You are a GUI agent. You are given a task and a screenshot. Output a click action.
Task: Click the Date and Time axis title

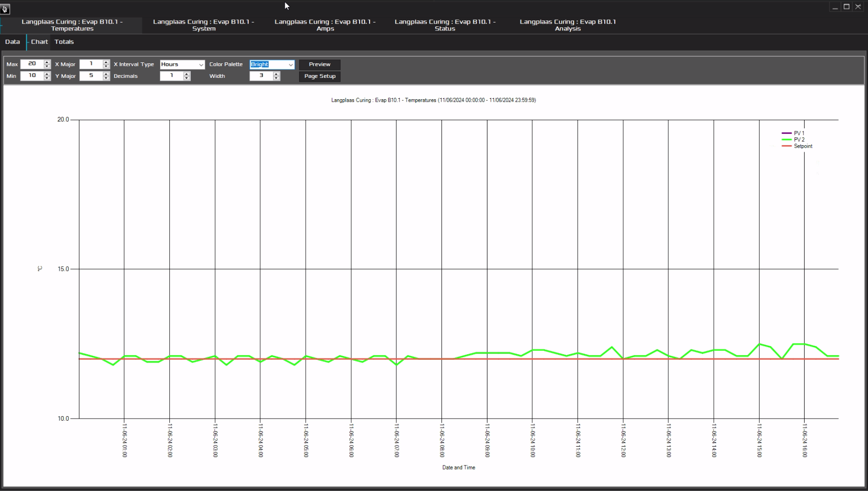(458, 468)
